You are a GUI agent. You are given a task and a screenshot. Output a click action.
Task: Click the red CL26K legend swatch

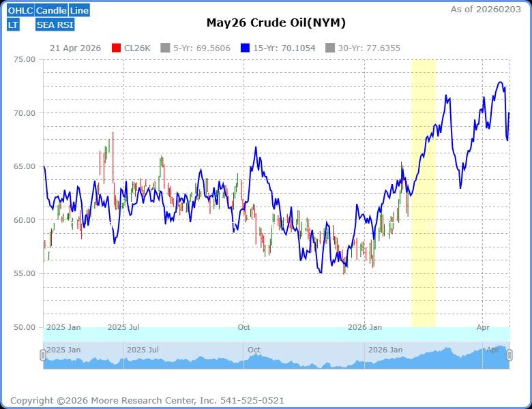[117, 48]
